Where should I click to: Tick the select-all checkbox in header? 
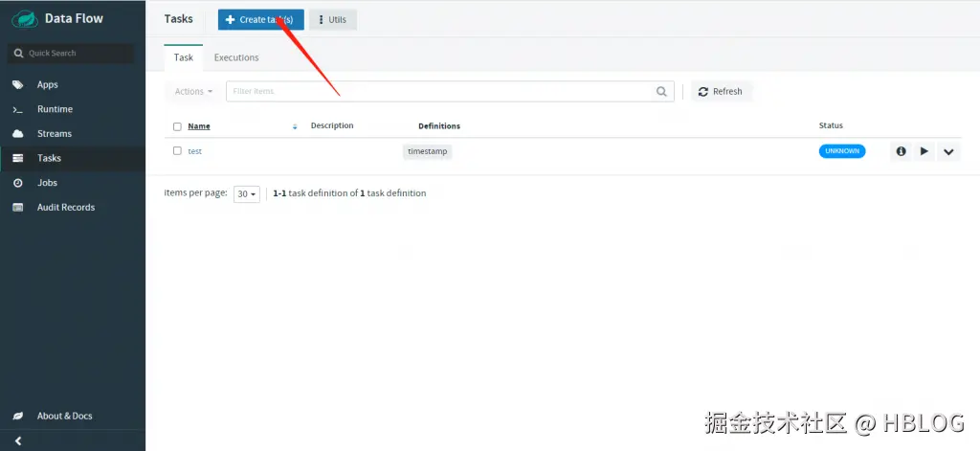tap(177, 126)
